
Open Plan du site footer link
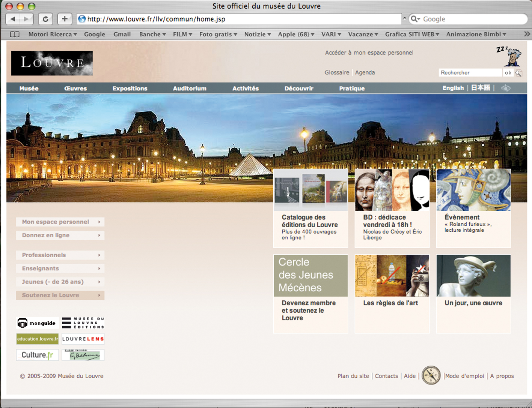[353, 376]
